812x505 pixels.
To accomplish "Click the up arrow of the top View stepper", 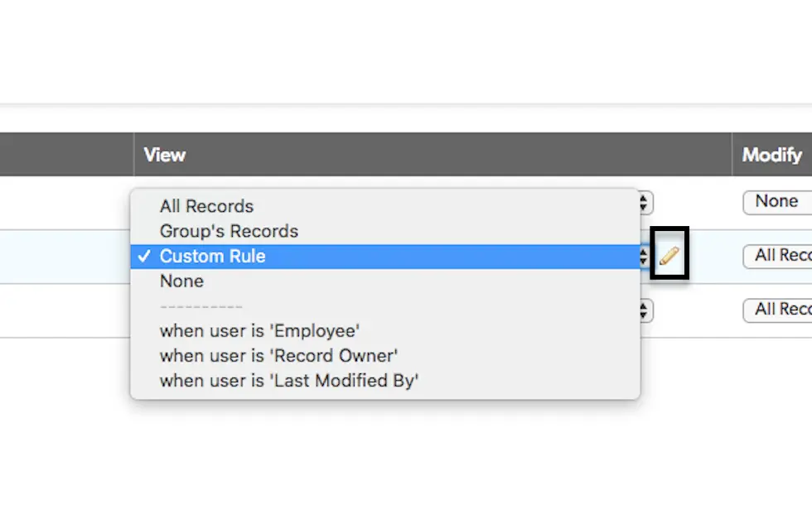I will tap(644, 199).
